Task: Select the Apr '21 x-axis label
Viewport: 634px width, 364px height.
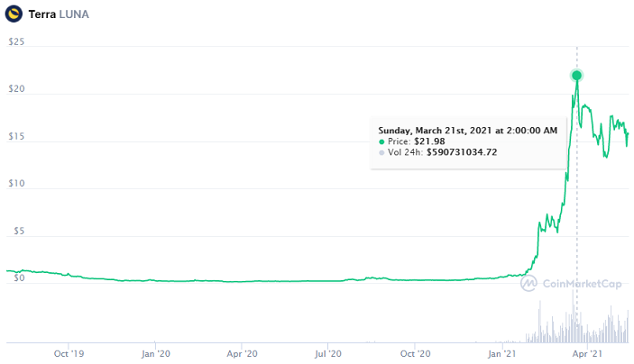Action: (x=588, y=354)
